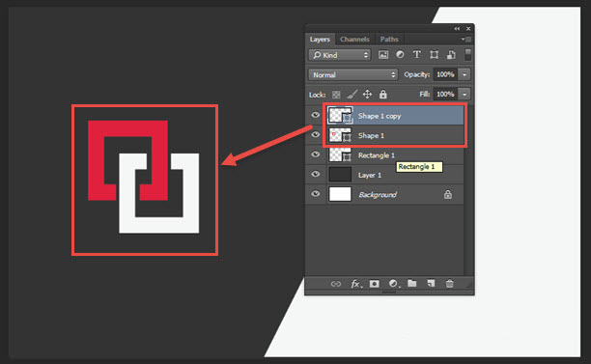Open the Kind filter dropdown
The width and height of the screenshot is (591, 364).
click(340, 55)
